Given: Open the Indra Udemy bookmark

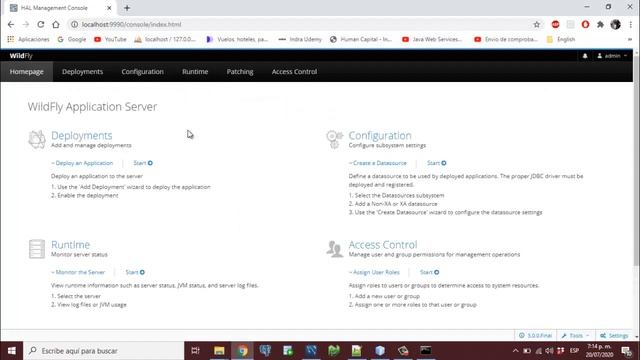Looking at the screenshot, I should click(300, 39).
